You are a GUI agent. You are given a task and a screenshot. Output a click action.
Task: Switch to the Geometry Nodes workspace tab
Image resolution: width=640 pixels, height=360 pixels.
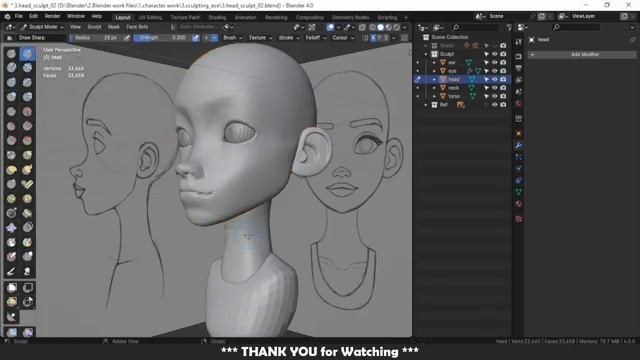[350, 18]
